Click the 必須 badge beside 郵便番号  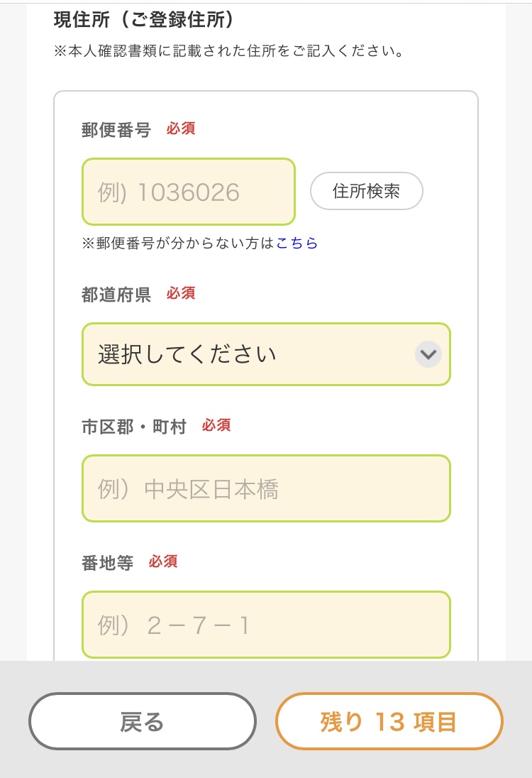point(181,128)
